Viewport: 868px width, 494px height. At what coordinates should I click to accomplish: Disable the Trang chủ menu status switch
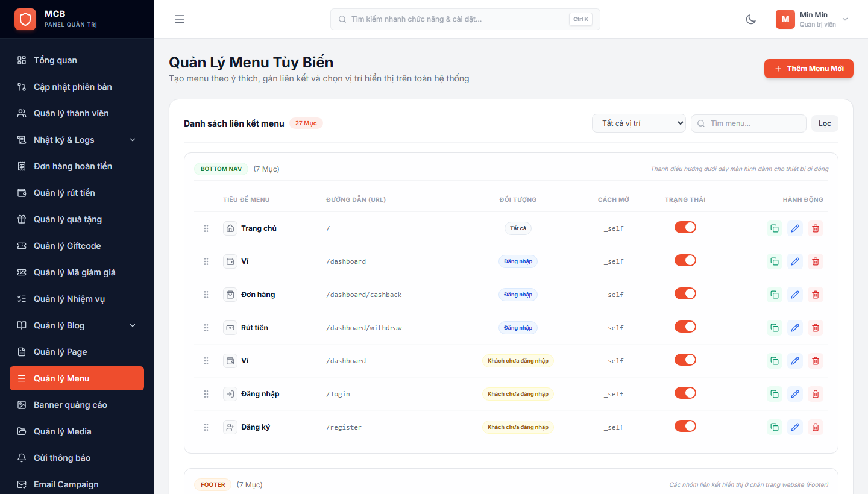[x=685, y=227]
